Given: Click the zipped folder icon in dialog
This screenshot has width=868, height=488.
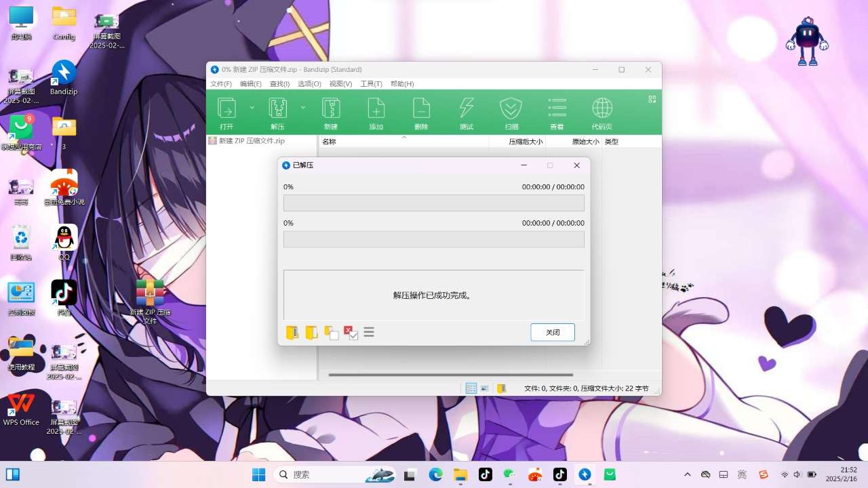Looking at the screenshot, I should click(x=292, y=333).
